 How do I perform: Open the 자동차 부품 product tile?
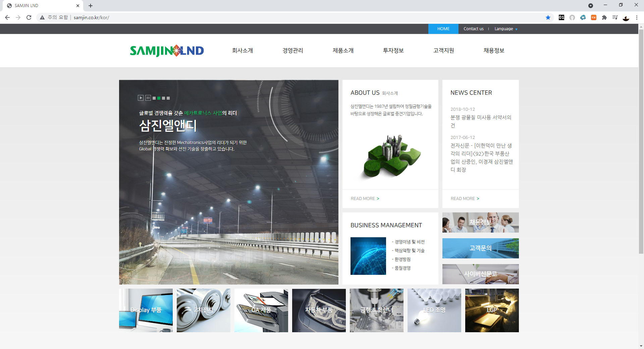pos(319,310)
